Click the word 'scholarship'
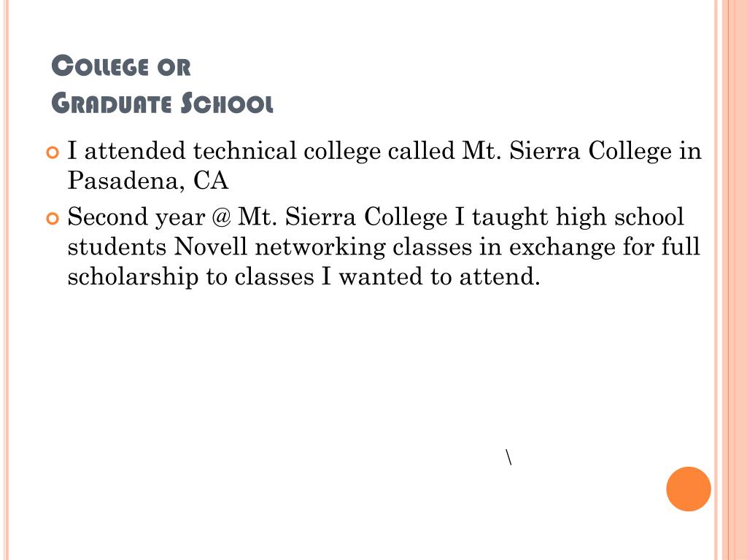This screenshot has height=560, width=747. (133, 276)
